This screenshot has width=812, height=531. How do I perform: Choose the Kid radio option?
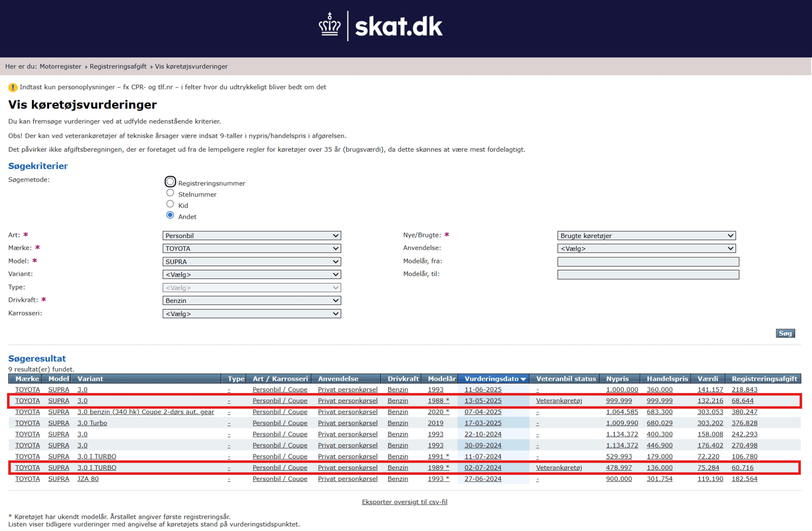pyautogui.click(x=170, y=204)
